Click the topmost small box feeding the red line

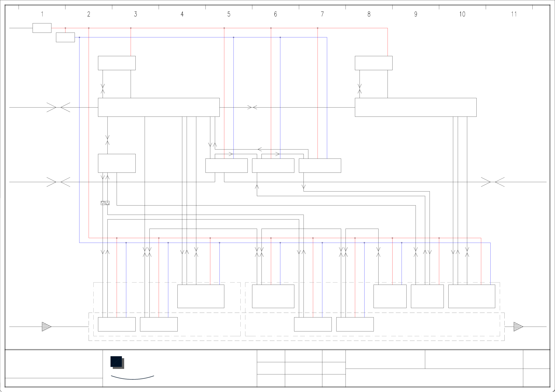(x=42, y=28)
